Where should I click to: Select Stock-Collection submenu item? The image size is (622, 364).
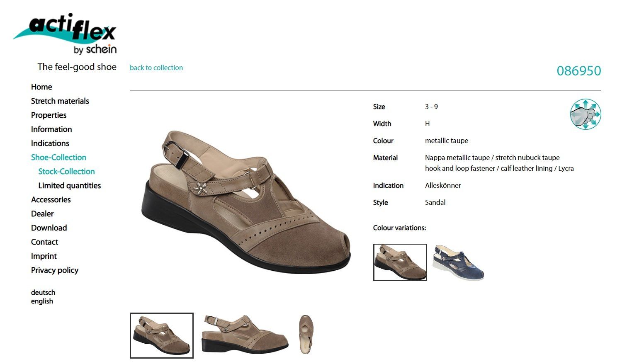pos(67,172)
